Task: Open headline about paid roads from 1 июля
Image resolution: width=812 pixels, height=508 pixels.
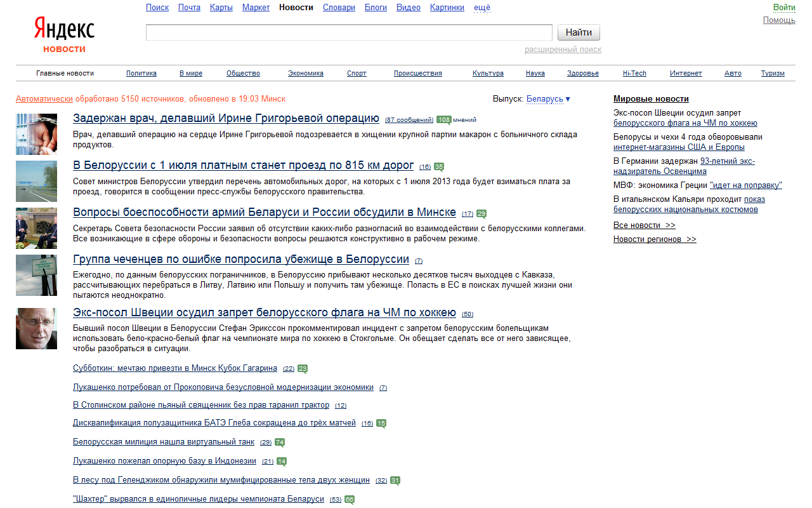Action: coord(243,165)
